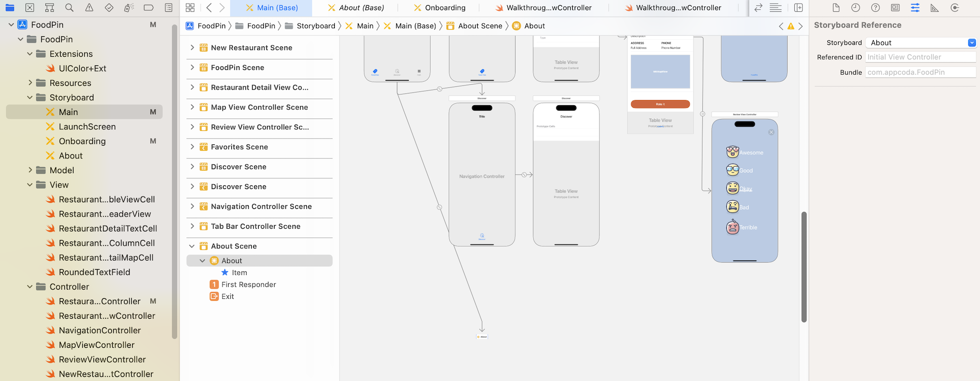Screen dimensions: 980x381
Task: Open the Size inspector ruler icon
Action: click(935, 8)
